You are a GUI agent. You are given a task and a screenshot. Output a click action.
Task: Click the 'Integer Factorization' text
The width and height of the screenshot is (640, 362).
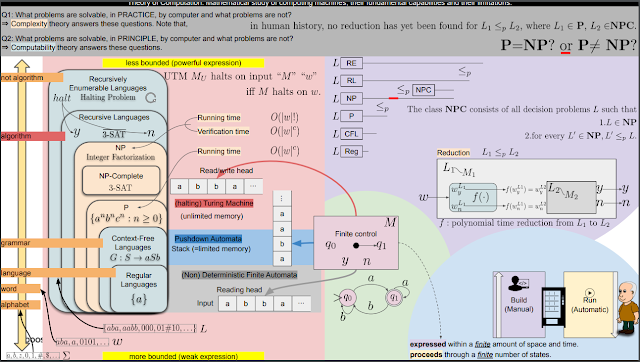pyautogui.click(x=120, y=157)
